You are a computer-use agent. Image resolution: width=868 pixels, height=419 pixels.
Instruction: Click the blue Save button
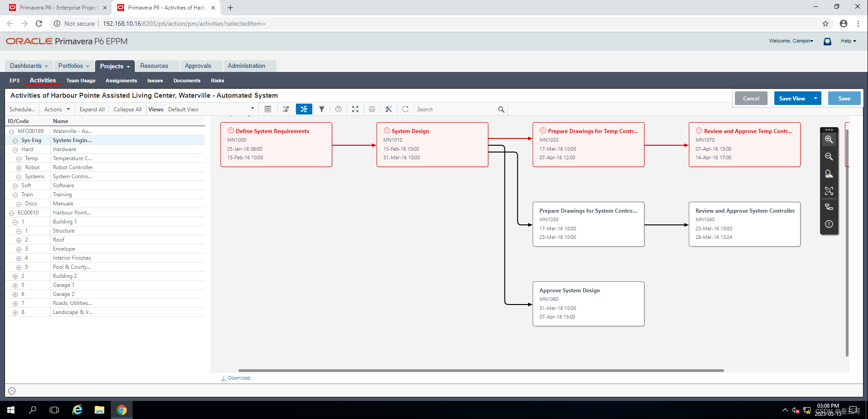click(844, 98)
